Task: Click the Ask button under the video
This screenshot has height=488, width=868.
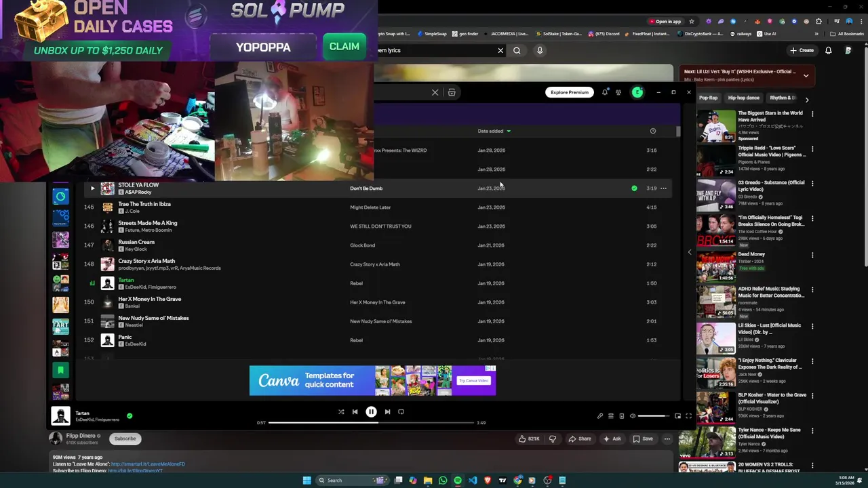Action: tap(612, 439)
